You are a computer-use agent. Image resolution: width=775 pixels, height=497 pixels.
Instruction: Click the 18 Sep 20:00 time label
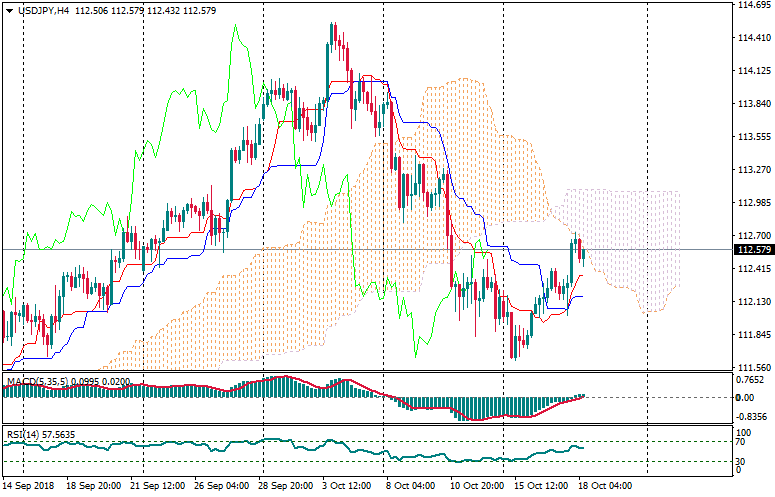point(93,484)
